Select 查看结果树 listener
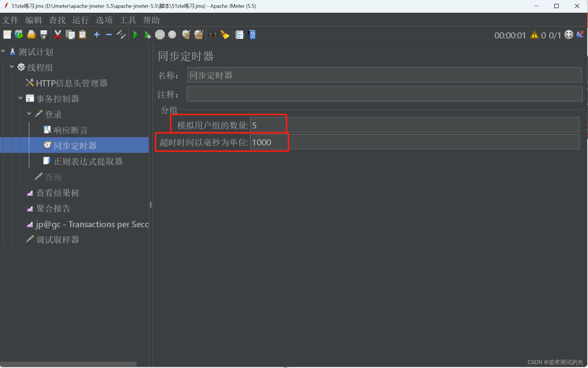588x368 pixels. [58, 193]
